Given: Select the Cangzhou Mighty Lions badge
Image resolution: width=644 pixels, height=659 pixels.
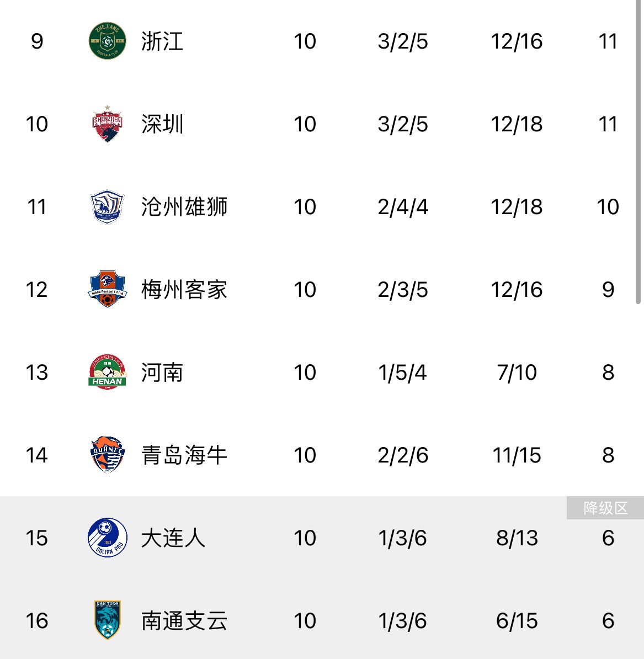Looking at the screenshot, I should (108, 207).
